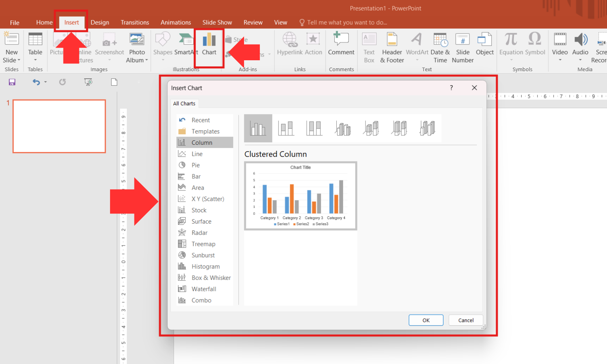Insert Date & Time
Image resolution: width=607 pixels, height=364 pixels.
click(440, 48)
